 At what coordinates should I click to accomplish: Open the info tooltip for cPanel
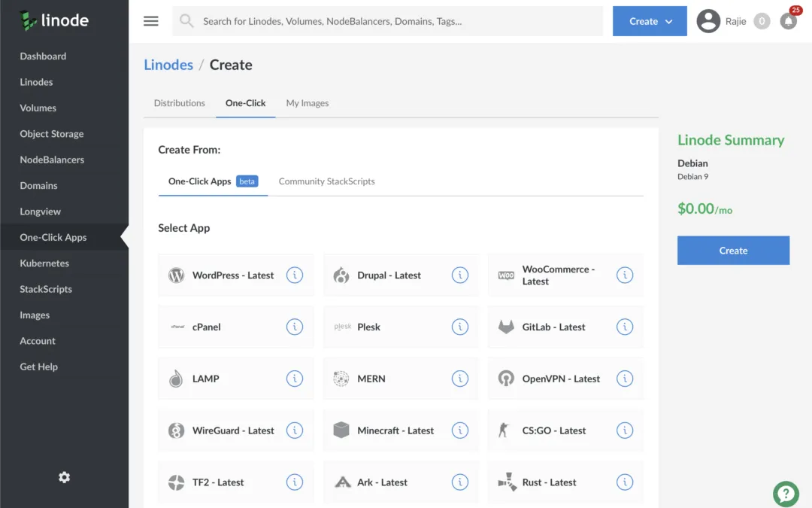294,327
